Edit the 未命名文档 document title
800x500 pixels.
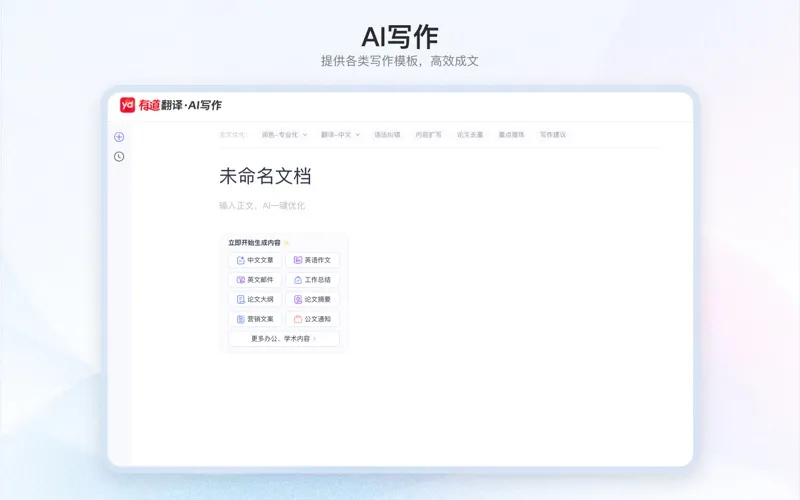265,176
